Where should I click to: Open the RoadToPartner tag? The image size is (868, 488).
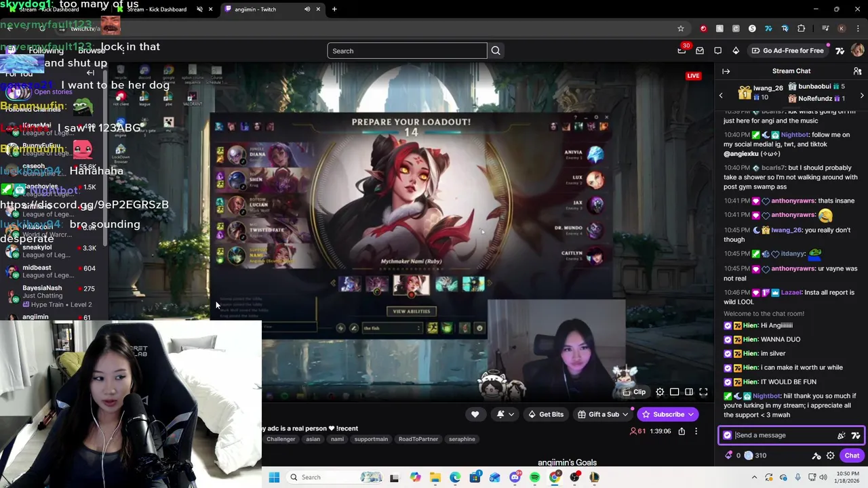click(418, 439)
